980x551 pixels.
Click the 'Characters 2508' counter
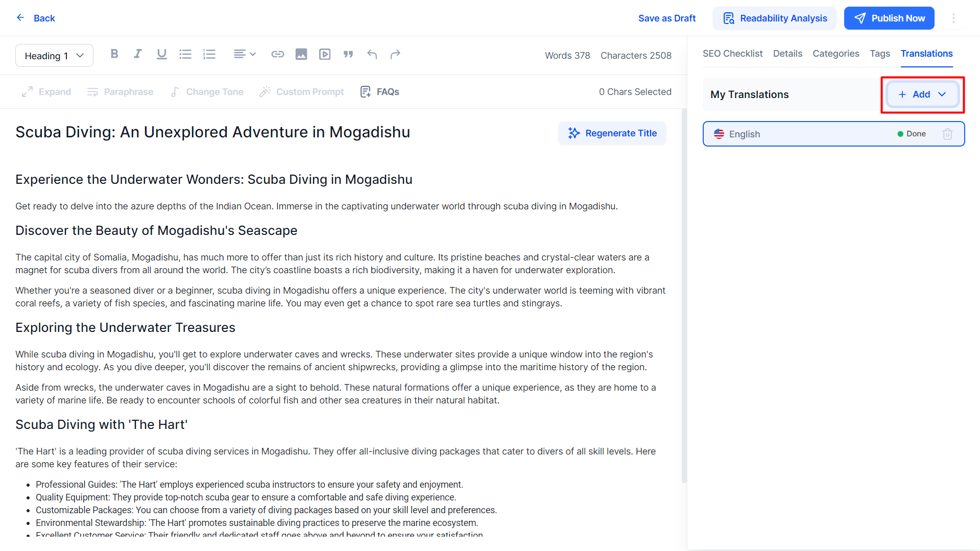click(636, 56)
